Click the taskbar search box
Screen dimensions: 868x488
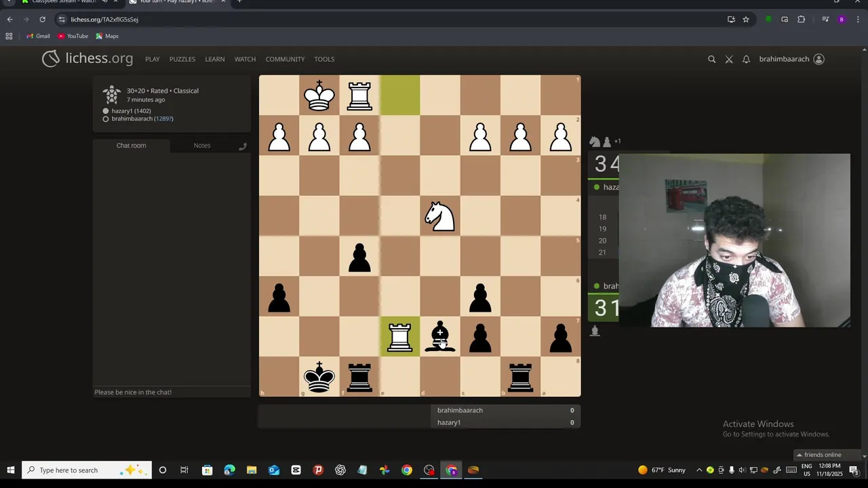coord(85,470)
